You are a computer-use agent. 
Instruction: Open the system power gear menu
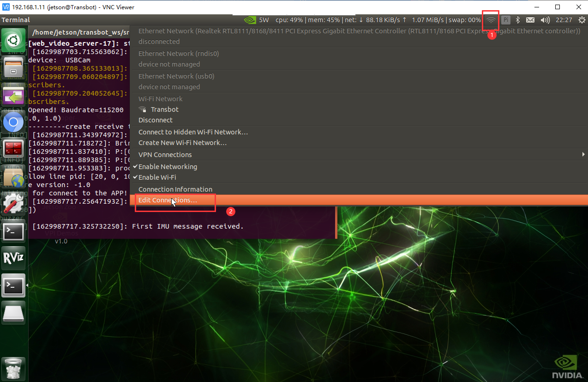coord(582,20)
